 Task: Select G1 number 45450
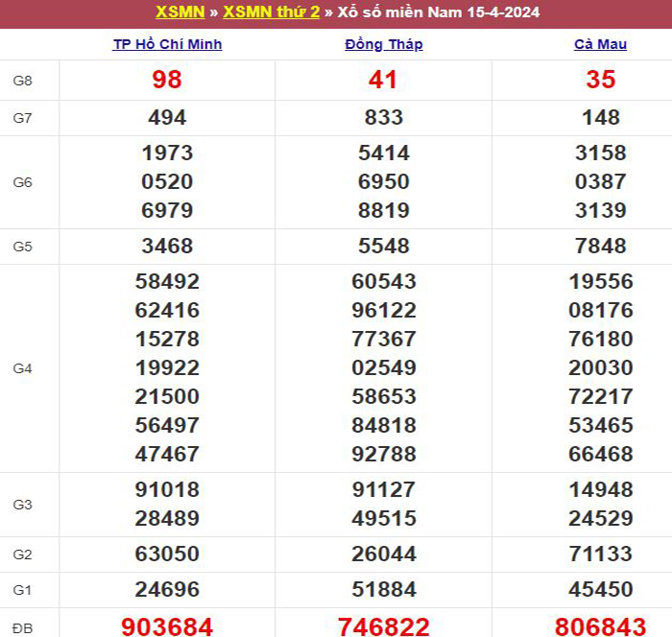[601, 589]
